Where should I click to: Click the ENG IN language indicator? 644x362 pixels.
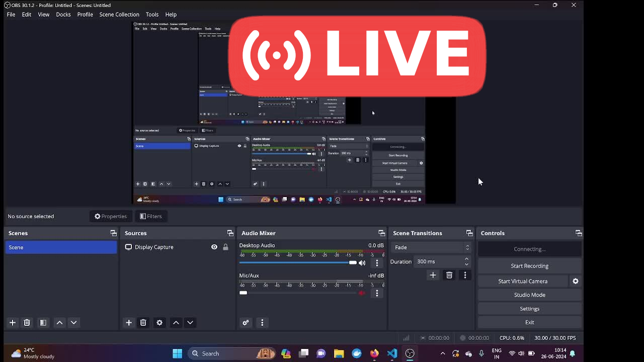click(x=497, y=353)
